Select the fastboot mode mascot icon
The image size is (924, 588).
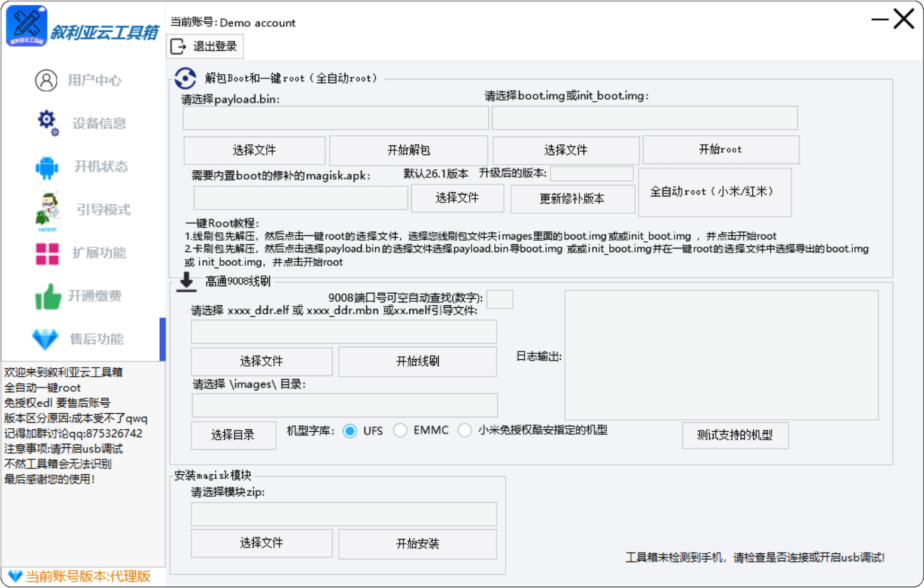48,210
